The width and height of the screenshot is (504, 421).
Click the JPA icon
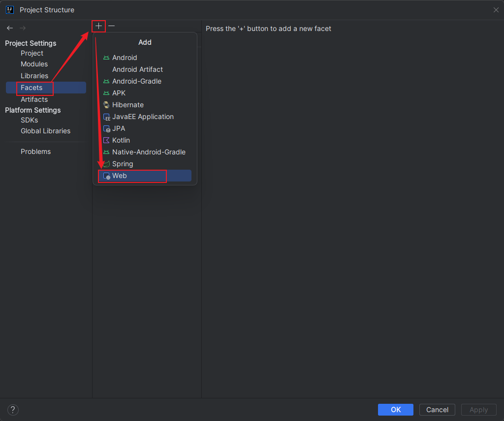[x=106, y=129]
